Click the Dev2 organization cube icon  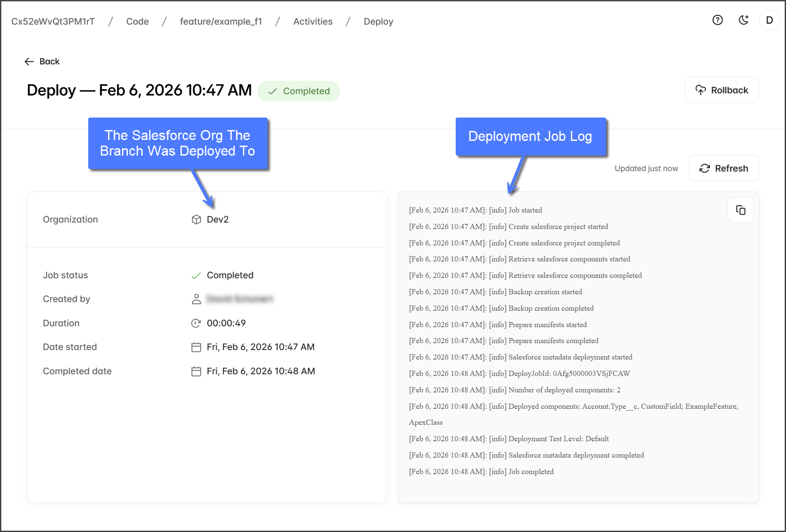[196, 220]
